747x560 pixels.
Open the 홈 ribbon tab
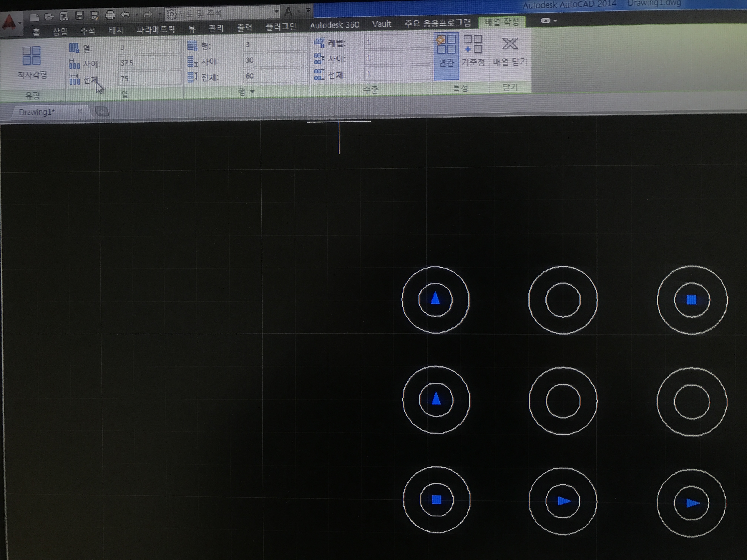[36, 32]
